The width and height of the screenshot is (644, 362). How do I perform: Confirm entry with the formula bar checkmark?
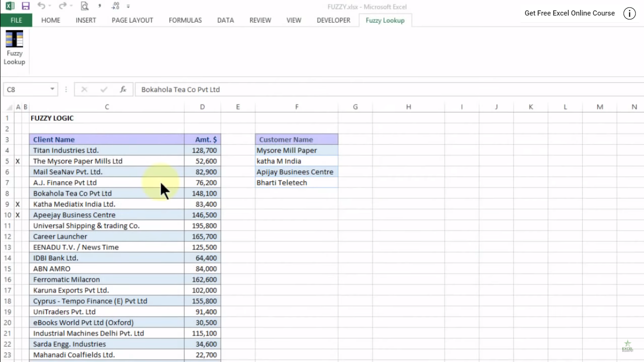click(104, 90)
